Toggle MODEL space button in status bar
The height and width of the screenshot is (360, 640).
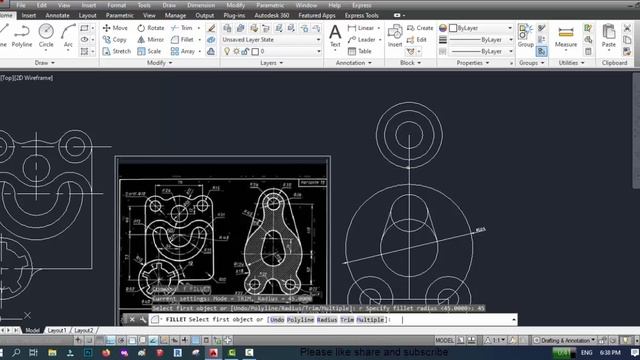(444, 340)
